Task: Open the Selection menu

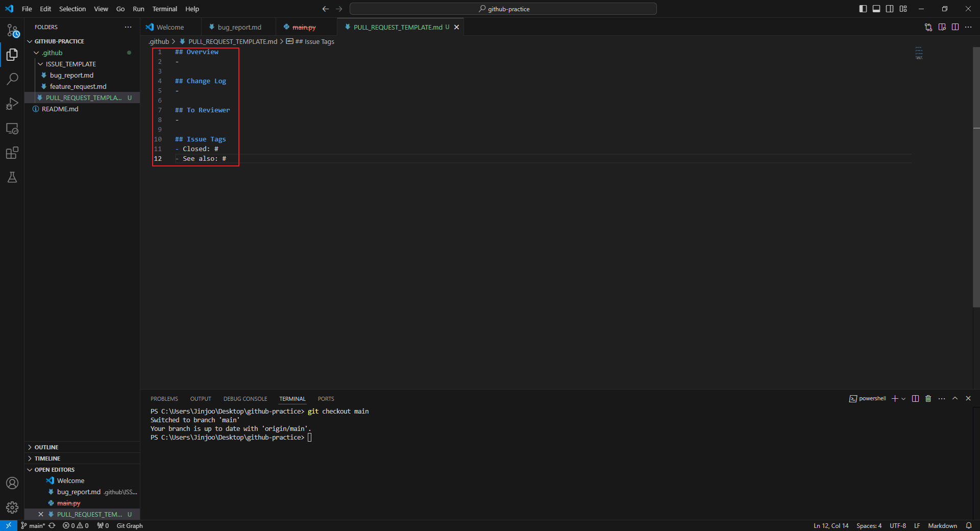Action: pyautogui.click(x=72, y=9)
